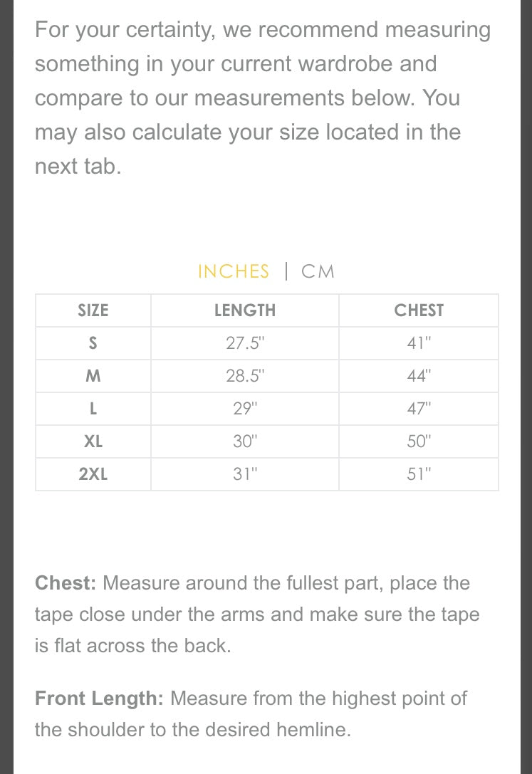Click the 31" length cell
The height and width of the screenshot is (774, 532).
coord(245,474)
